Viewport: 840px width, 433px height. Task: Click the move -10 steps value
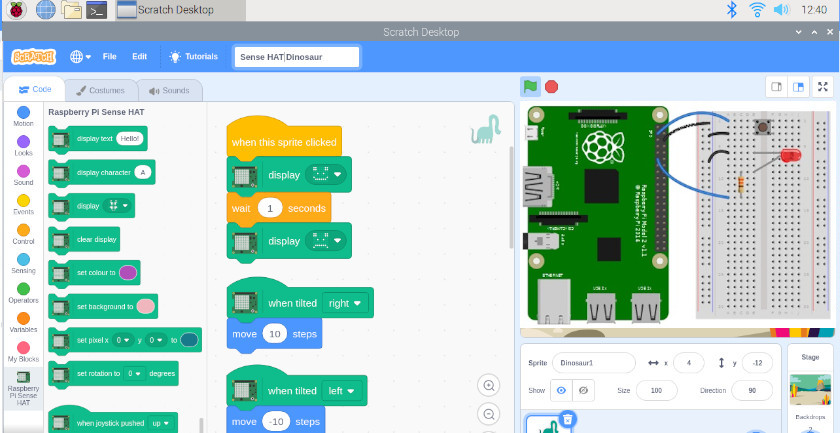pyautogui.click(x=276, y=422)
